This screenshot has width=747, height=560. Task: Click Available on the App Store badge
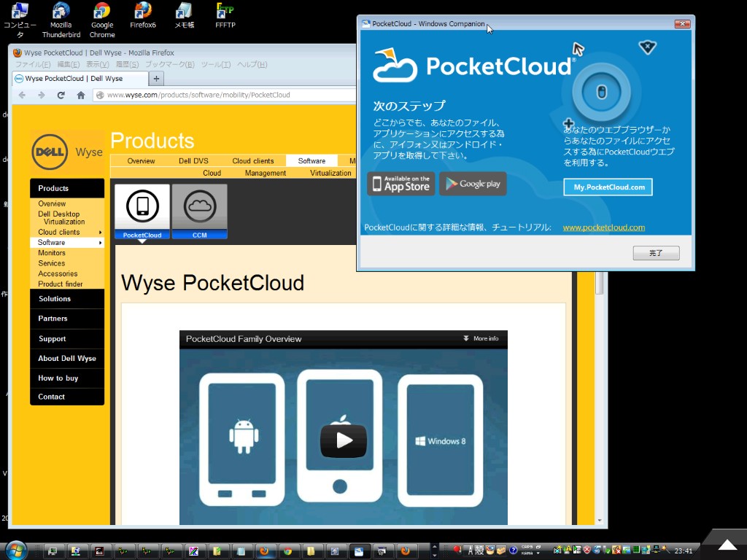pyautogui.click(x=400, y=184)
